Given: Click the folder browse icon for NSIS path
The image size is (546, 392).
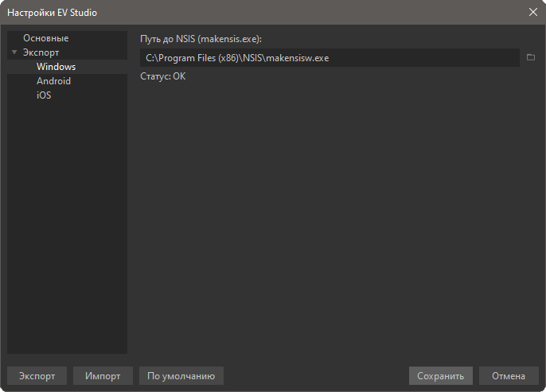Looking at the screenshot, I should coord(531,57).
